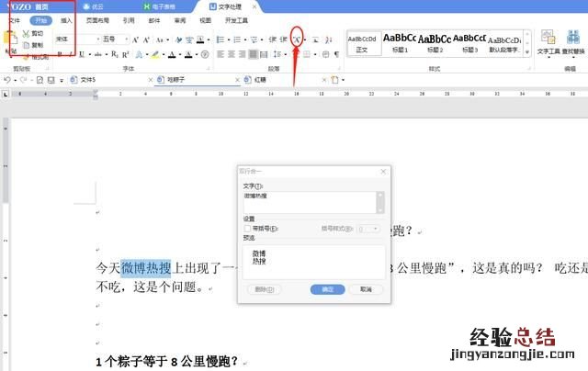Apply the Heading 3 (标题3) style

tap(469, 43)
